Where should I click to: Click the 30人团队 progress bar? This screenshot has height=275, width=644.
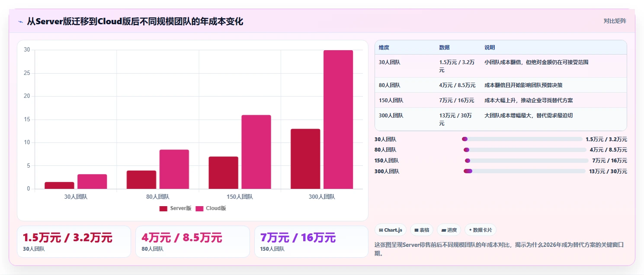[x=522, y=139]
